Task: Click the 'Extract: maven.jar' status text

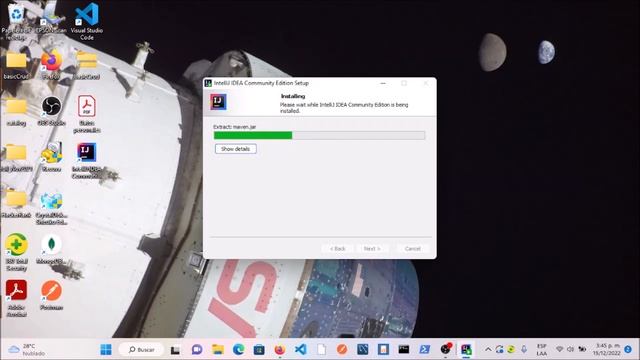Action: (235, 127)
